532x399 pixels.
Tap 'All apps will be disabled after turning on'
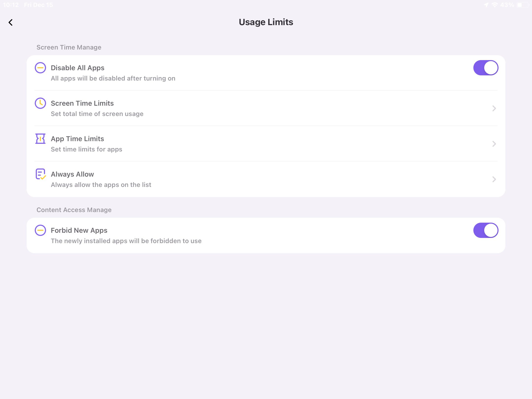click(113, 78)
